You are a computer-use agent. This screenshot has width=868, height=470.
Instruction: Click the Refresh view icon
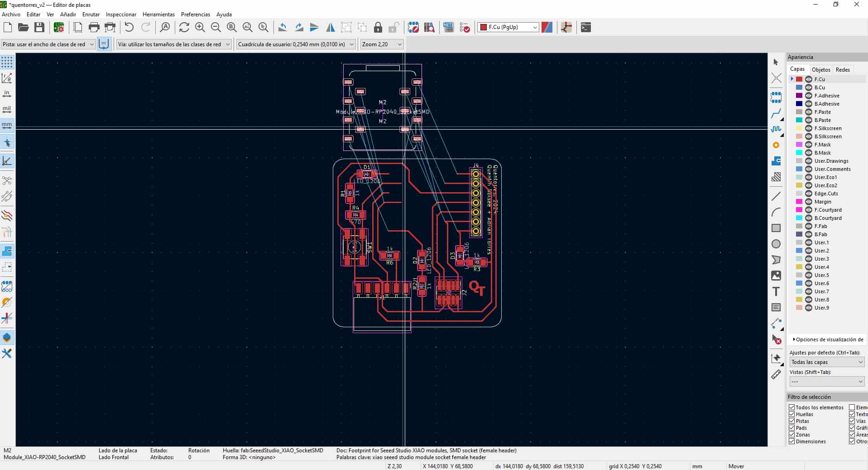tap(184, 27)
